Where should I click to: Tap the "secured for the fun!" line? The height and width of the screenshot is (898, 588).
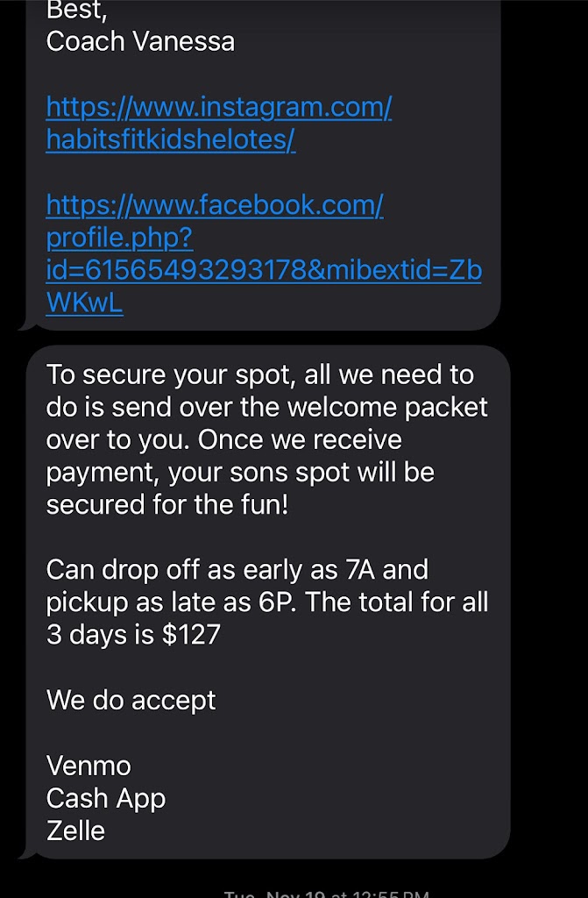[x=166, y=504]
